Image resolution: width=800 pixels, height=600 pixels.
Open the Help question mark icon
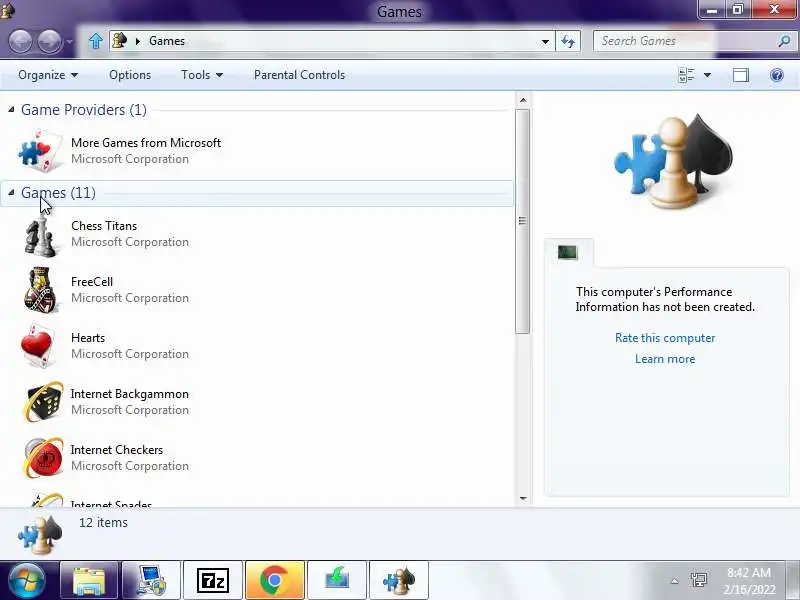[x=777, y=75]
